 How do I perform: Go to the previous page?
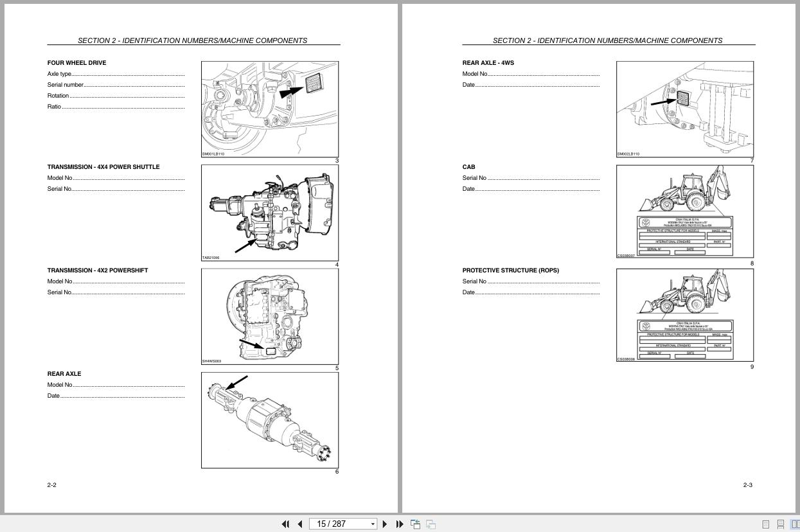299,524
